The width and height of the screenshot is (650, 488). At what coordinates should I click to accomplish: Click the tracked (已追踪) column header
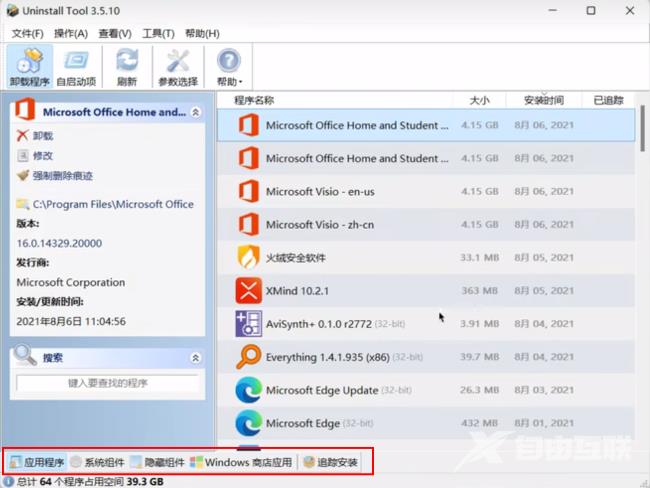point(608,100)
